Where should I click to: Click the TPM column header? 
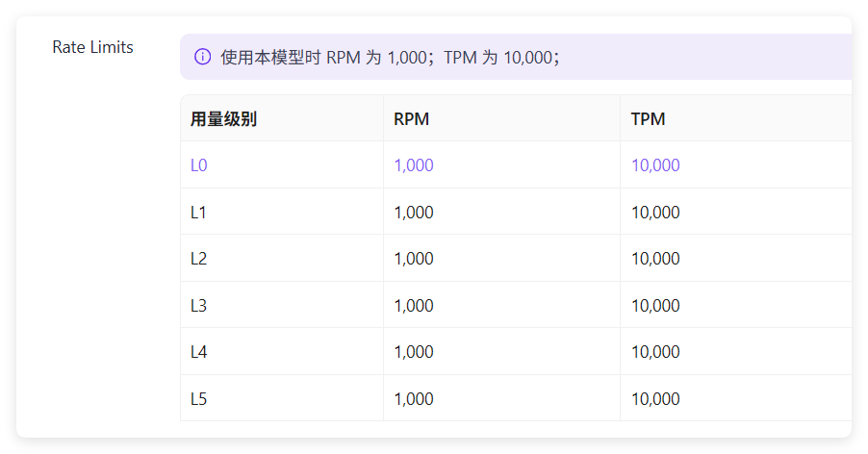point(649,119)
